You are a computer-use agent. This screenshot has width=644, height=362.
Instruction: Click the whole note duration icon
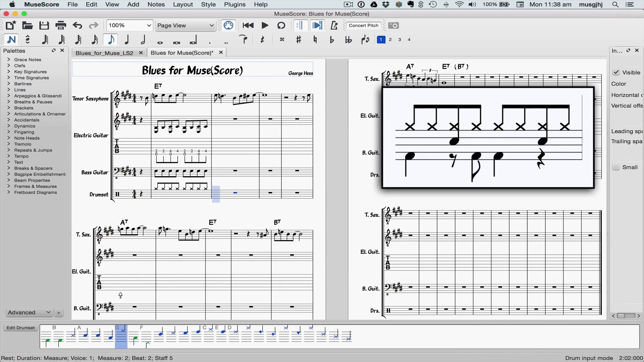160,40
